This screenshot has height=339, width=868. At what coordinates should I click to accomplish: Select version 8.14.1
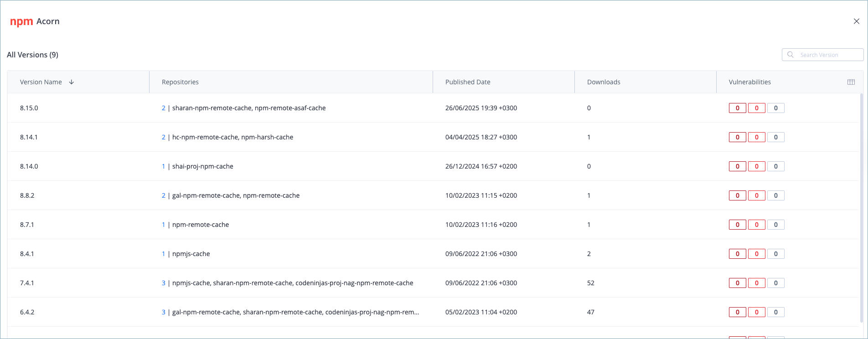pyautogui.click(x=29, y=137)
